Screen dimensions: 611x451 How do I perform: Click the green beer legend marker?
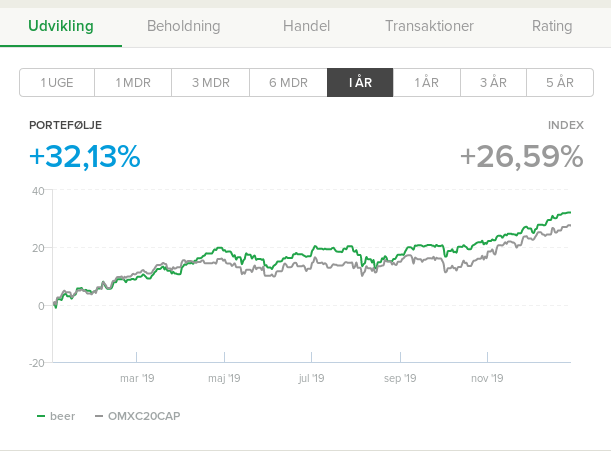[41, 416]
